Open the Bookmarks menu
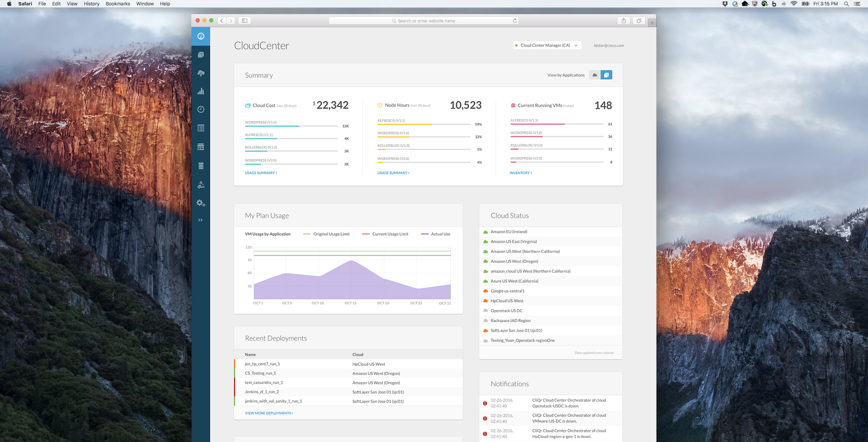Image resolution: width=868 pixels, height=442 pixels. (x=118, y=4)
